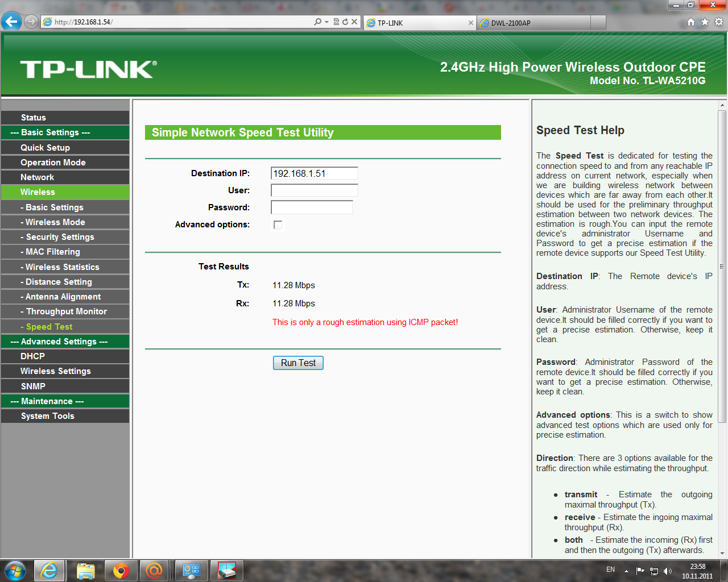
Task: Click the Run Test button
Action: [x=298, y=363]
